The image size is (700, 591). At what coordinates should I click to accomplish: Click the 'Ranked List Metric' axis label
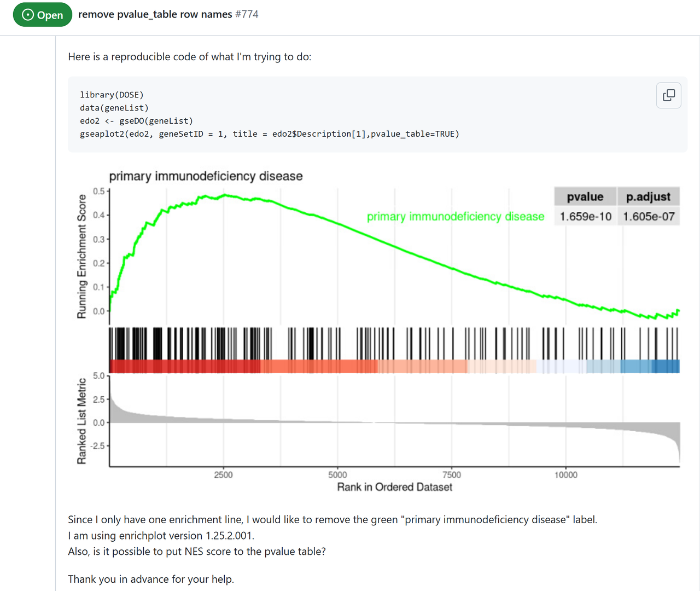coord(81,421)
